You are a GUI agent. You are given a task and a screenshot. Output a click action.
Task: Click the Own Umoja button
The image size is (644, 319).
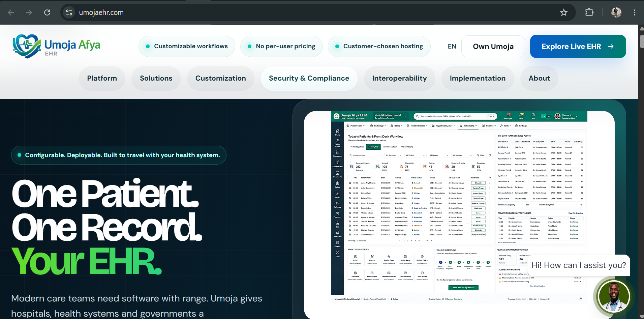tap(493, 47)
